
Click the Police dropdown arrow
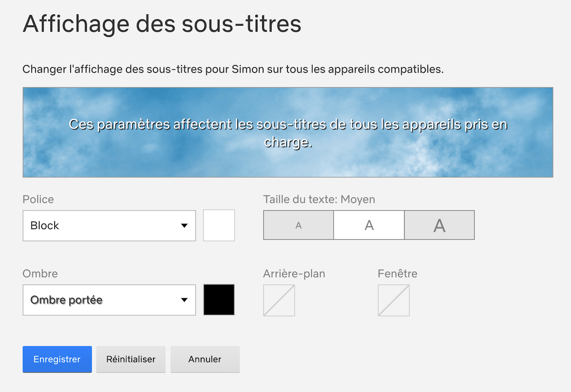(184, 226)
